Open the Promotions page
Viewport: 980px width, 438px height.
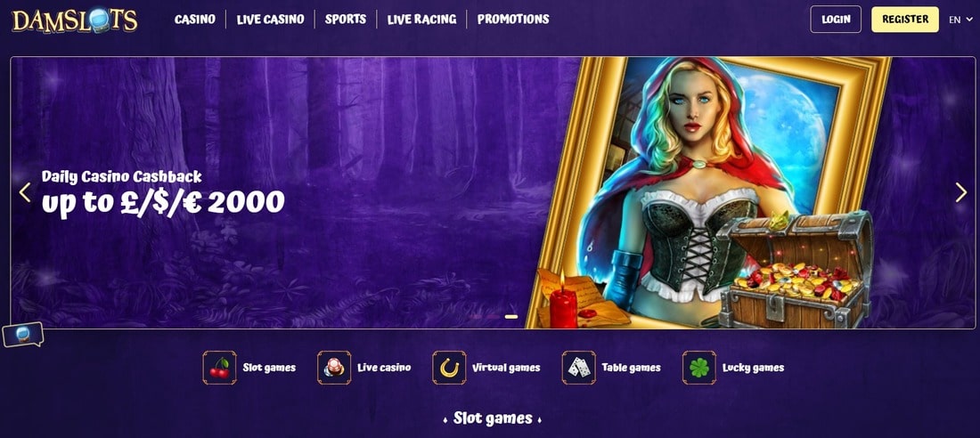[513, 20]
